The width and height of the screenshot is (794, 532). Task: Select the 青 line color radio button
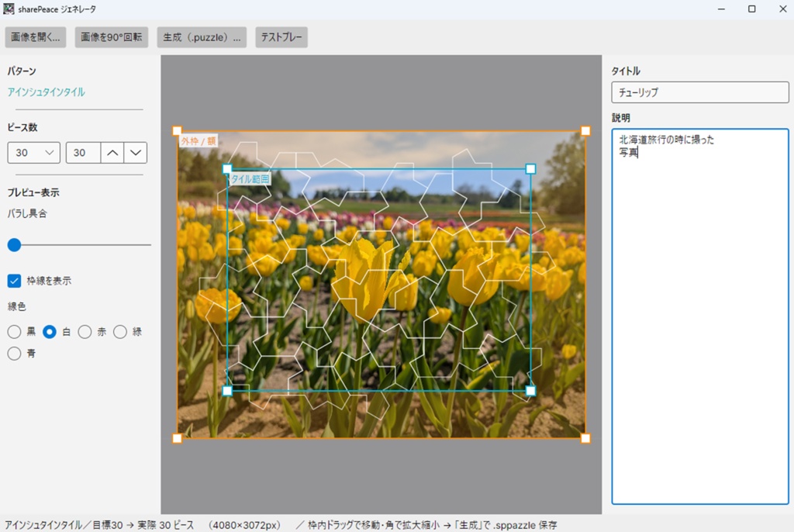(14, 353)
